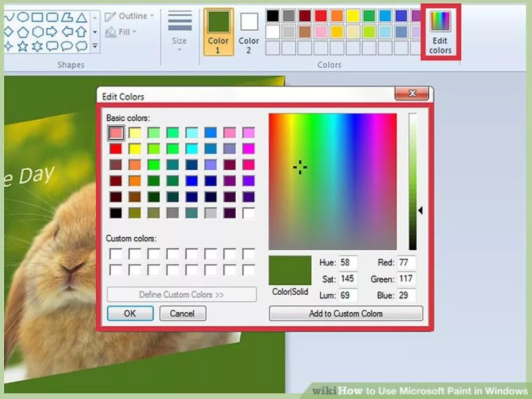
Task: Click the Blue value field
Action: (x=406, y=295)
